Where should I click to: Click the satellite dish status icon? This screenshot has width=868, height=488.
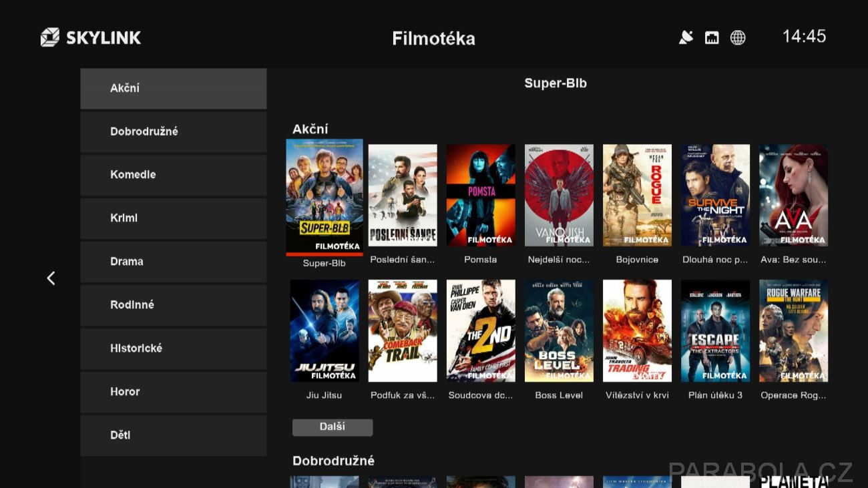tap(686, 37)
